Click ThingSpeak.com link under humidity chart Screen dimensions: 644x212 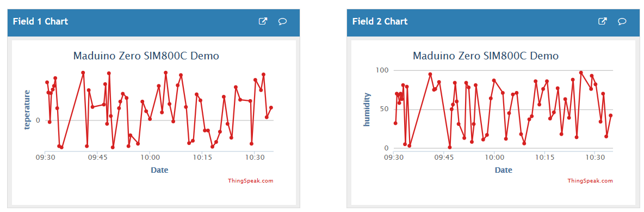pyautogui.click(x=590, y=181)
